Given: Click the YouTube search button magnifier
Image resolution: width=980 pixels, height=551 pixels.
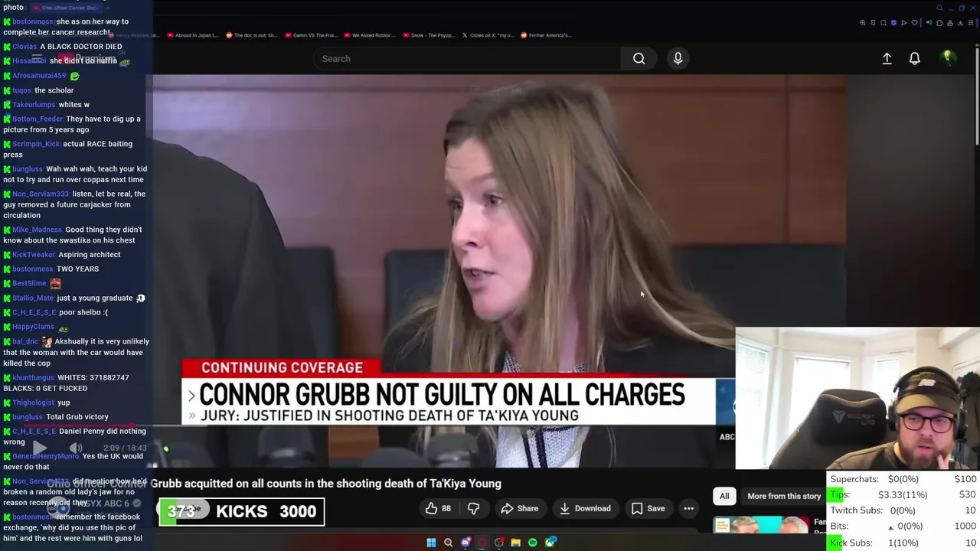Looking at the screenshot, I should [x=639, y=59].
